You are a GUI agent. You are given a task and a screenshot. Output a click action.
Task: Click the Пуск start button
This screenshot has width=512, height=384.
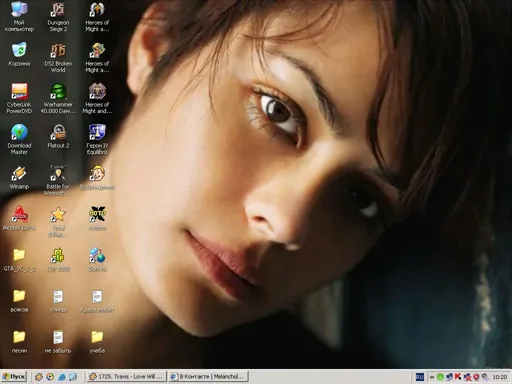[x=14, y=377]
